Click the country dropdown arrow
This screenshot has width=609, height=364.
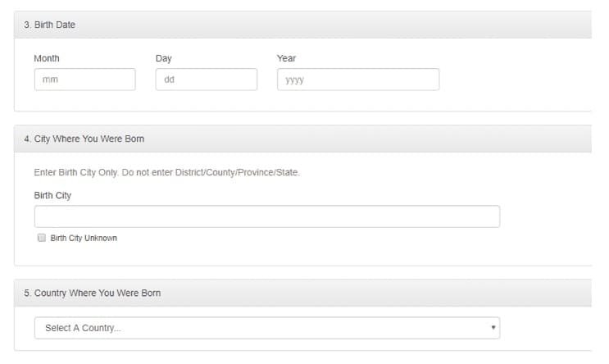pos(493,328)
